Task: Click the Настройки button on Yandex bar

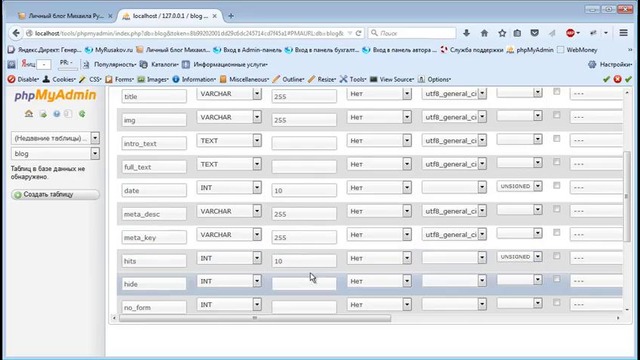Action: pos(610,64)
